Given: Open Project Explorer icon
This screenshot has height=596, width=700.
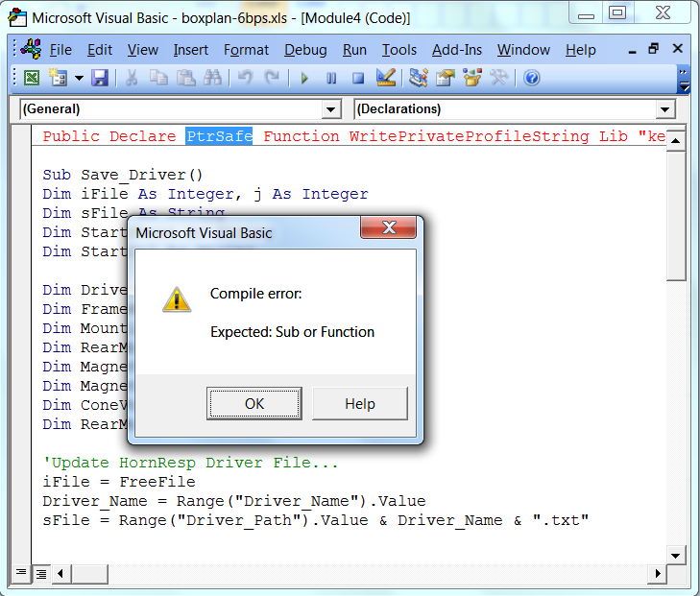Looking at the screenshot, I should tap(419, 78).
